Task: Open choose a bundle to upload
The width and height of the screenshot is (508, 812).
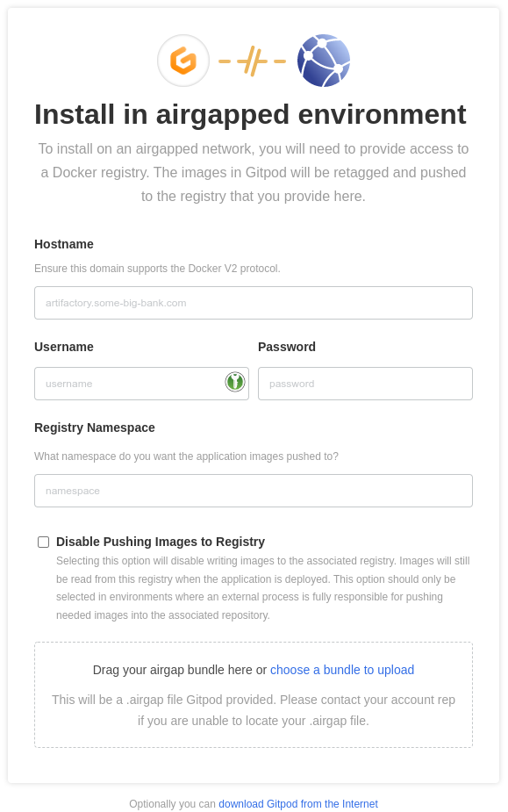Action: tap(342, 670)
